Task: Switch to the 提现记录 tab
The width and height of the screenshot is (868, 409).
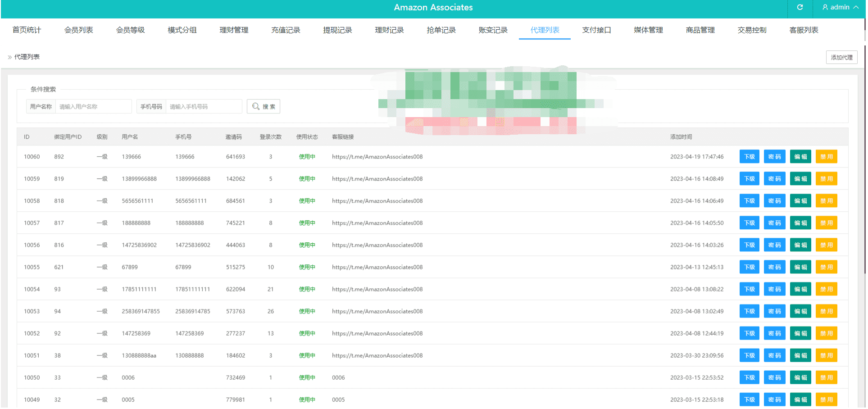Action: click(x=337, y=30)
